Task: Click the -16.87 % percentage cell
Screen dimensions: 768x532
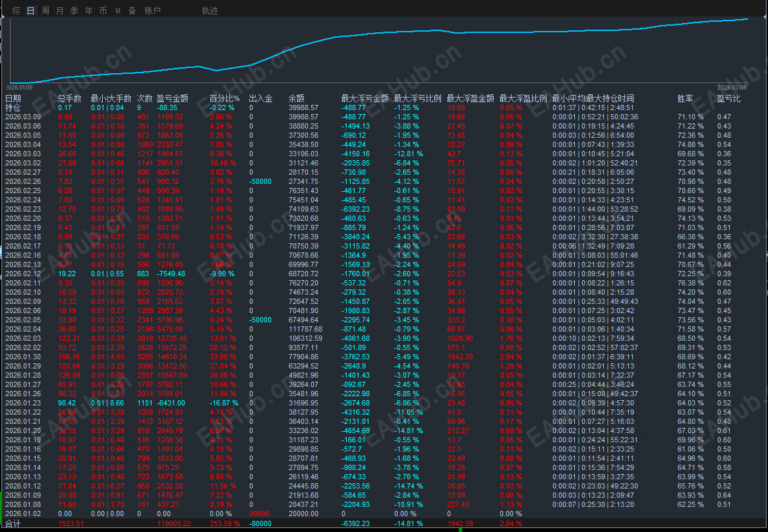Action: [x=224, y=403]
